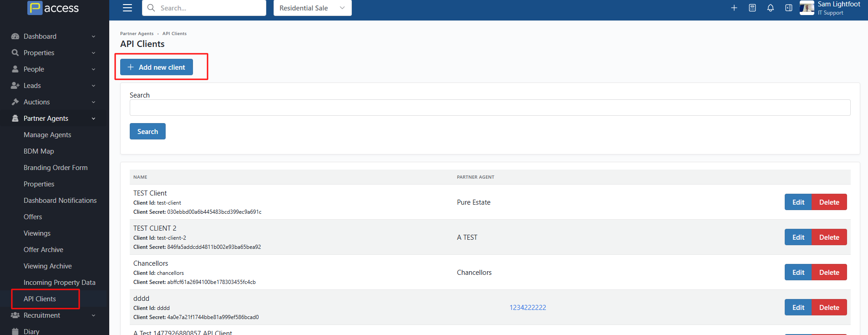The width and height of the screenshot is (868, 335).
Task: Open the calculator icon in header
Action: pos(752,8)
